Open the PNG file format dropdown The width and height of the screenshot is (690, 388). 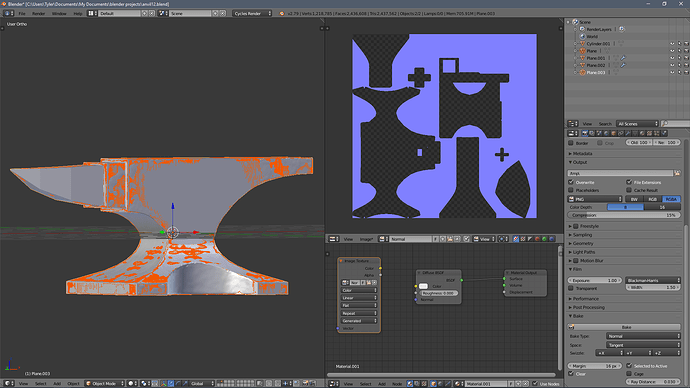coord(595,199)
